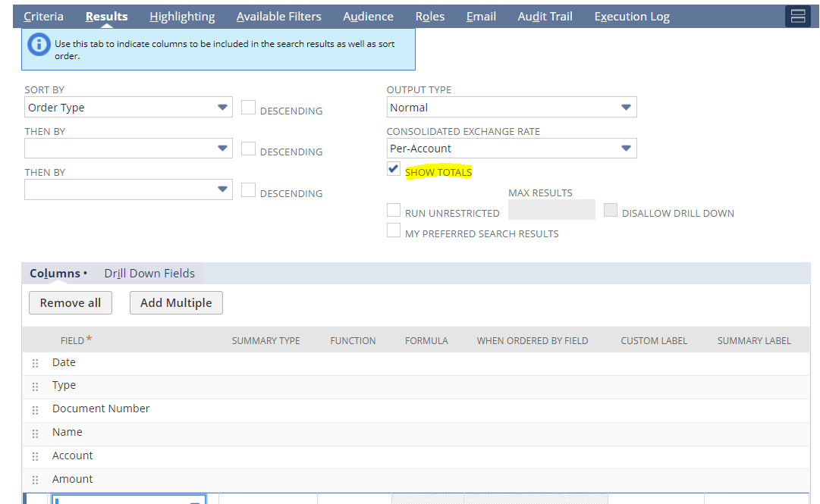Click the drag handle beside Account

click(x=35, y=456)
